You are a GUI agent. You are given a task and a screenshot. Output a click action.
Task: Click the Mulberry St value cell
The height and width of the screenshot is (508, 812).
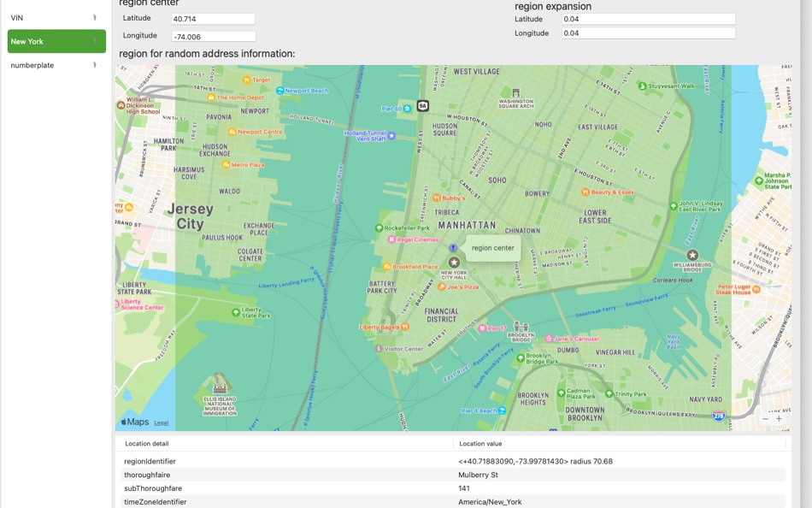pyautogui.click(x=478, y=475)
